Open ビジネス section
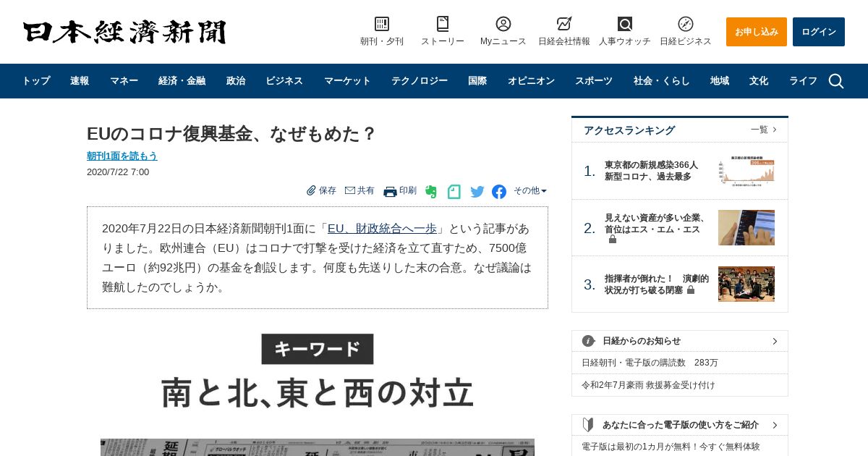Image resolution: width=868 pixels, height=456 pixels. pyautogui.click(x=284, y=81)
